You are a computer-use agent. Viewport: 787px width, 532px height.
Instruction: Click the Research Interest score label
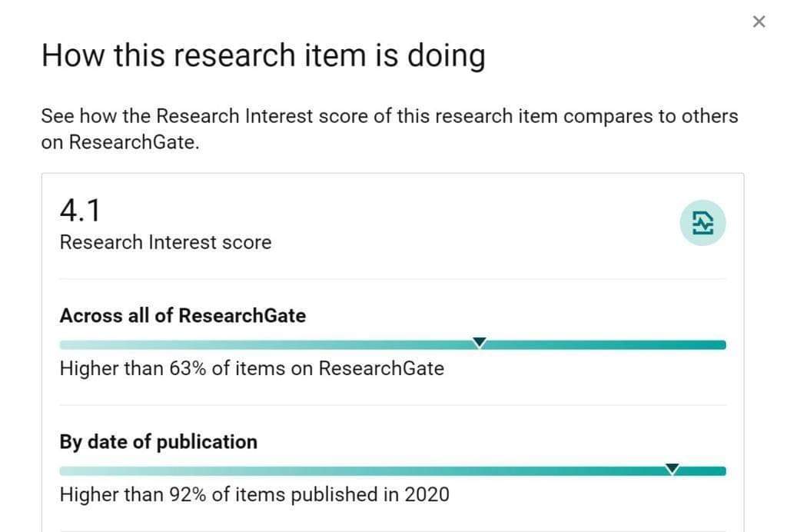[x=166, y=242]
